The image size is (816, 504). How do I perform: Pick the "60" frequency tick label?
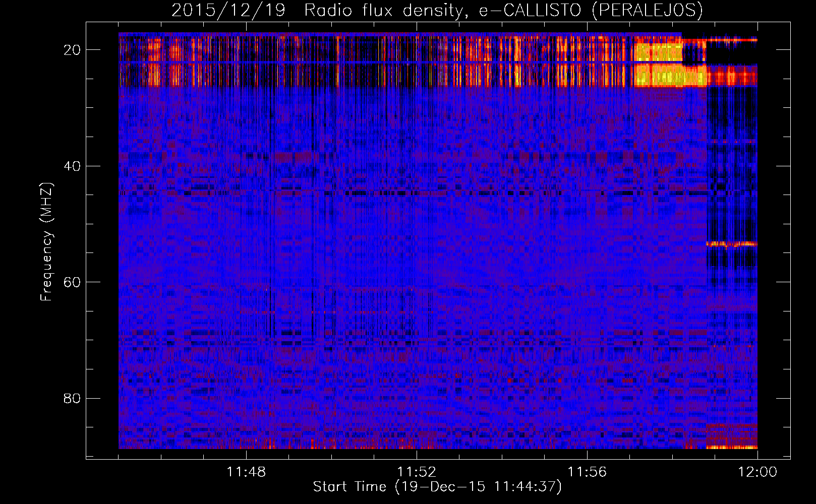point(72,282)
